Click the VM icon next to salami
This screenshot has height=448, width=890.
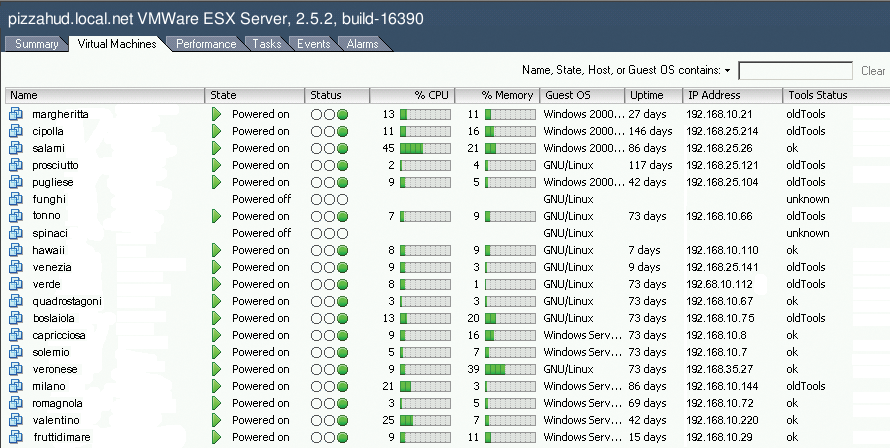tap(16, 148)
